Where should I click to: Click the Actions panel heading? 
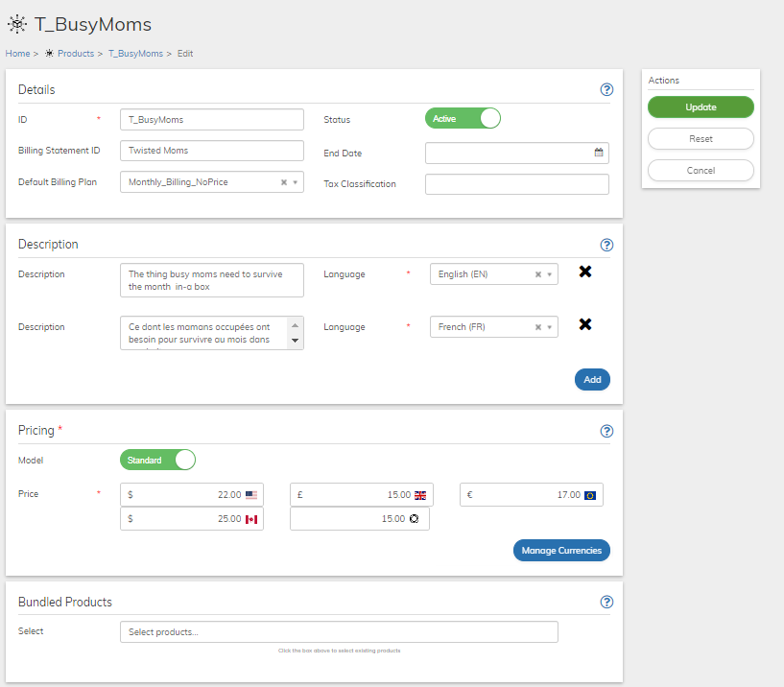tap(663, 80)
